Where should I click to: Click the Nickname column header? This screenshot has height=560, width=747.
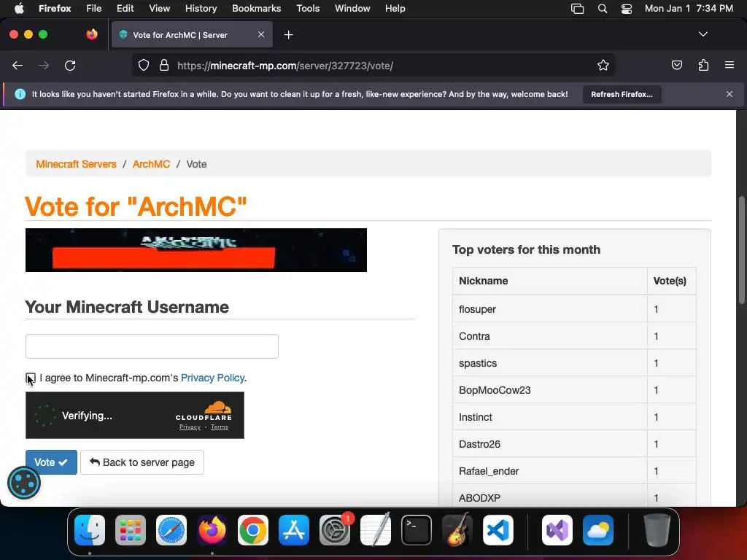click(550, 281)
